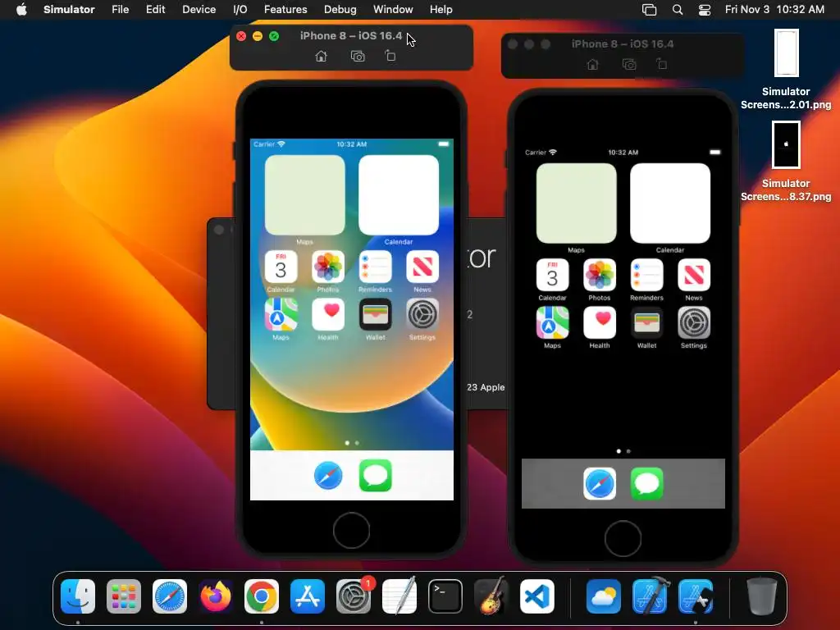Select Simulator Screens...2.01.png desktop file

point(786,70)
